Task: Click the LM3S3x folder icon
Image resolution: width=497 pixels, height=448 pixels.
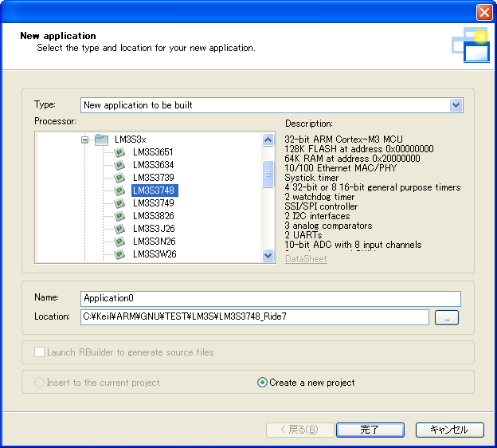Action: (101, 140)
